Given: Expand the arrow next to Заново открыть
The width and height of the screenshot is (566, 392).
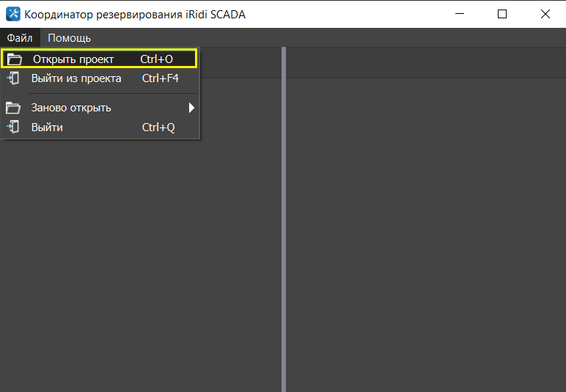Looking at the screenshot, I should tap(191, 108).
